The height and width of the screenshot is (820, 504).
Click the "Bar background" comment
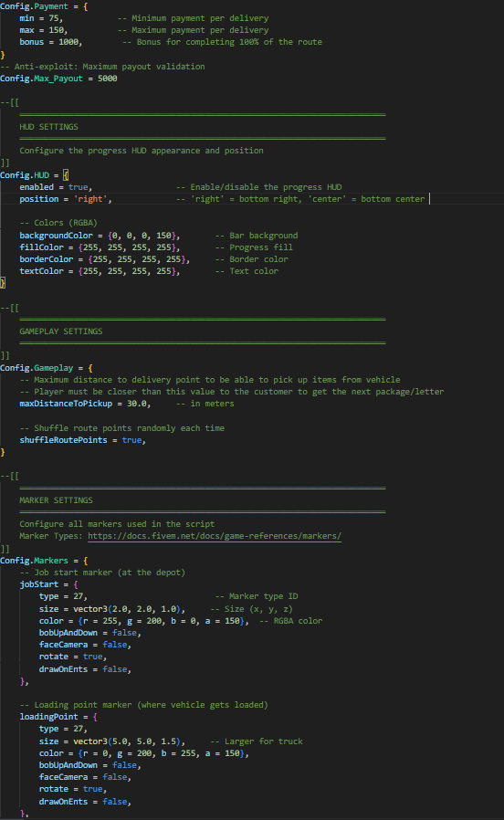click(x=257, y=236)
